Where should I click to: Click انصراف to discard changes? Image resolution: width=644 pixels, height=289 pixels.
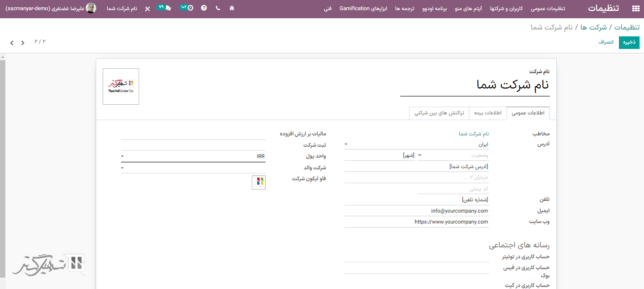point(606,42)
